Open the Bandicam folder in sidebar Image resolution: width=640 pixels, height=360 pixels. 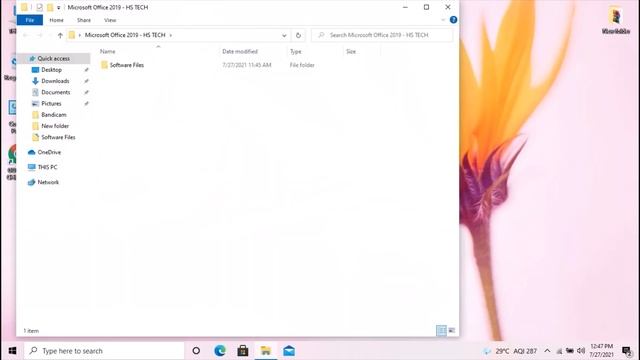click(53, 115)
